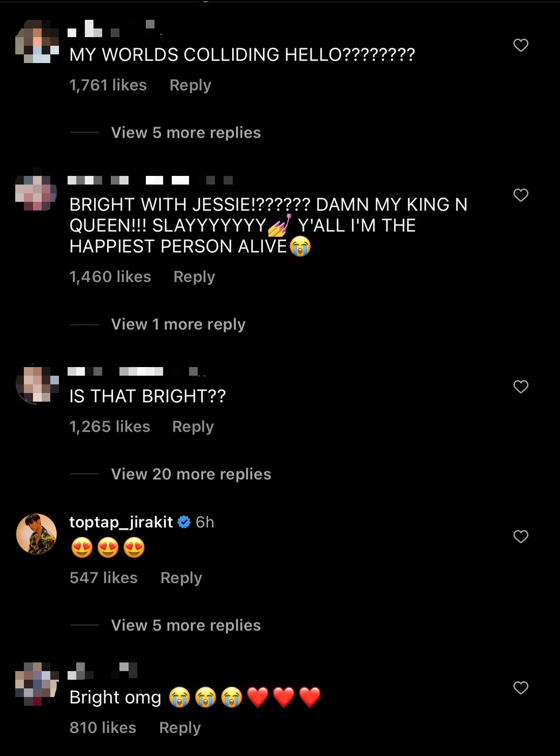
Task: Expand 'View 20 more replies'
Action: tap(191, 474)
